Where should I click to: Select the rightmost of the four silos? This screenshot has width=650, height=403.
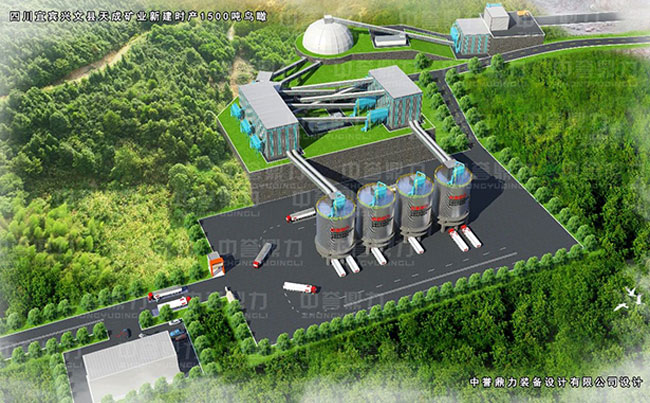[x=452, y=197]
